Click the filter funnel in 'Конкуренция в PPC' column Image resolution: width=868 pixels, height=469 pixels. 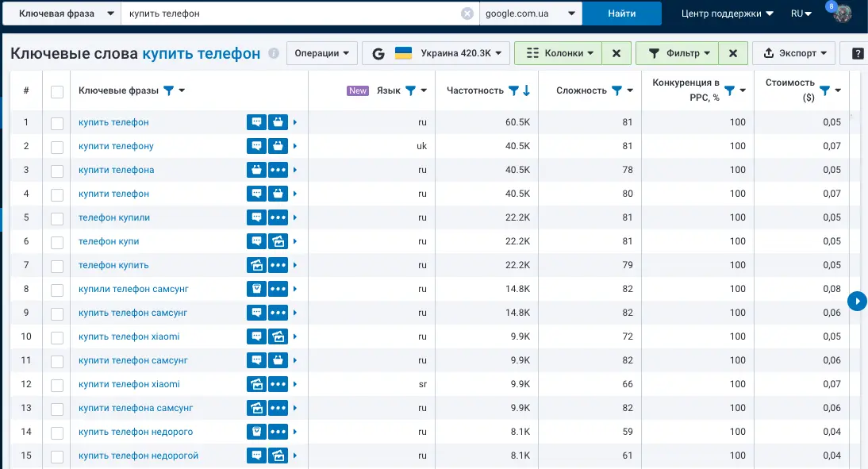(x=730, y=90)
